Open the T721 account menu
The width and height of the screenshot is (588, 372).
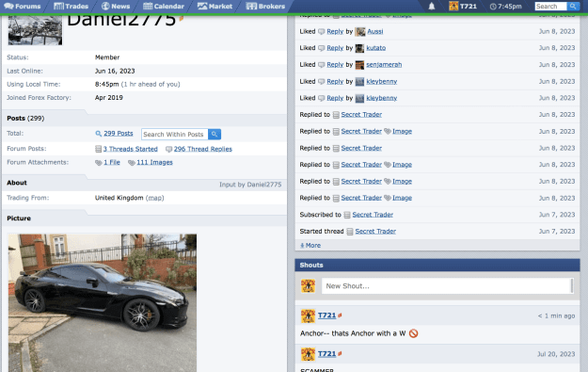tap(463, 6)
